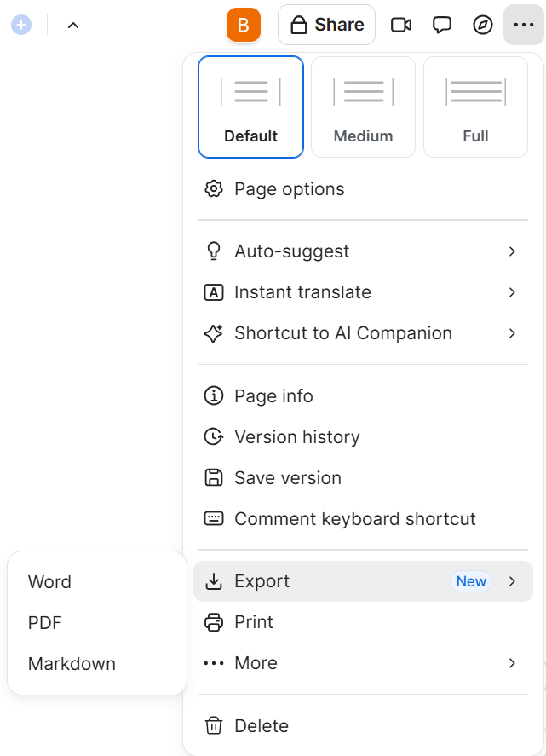Click the orange B user avatar
546x756 pixels.
pyautogui.click(x=244, y=25)
